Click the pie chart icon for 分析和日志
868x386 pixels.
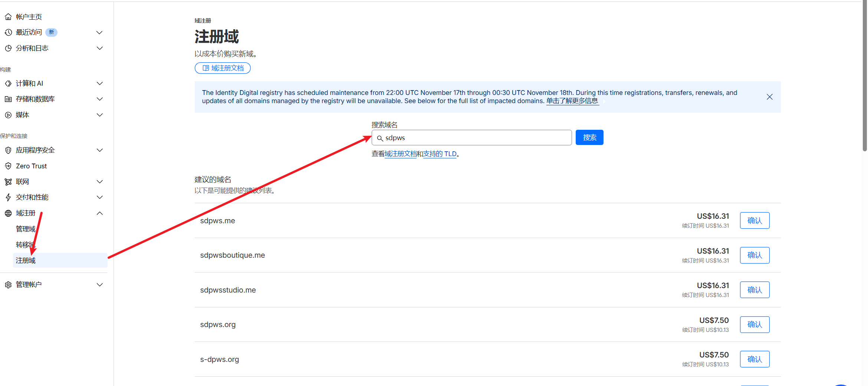click(x=8, y=48)
